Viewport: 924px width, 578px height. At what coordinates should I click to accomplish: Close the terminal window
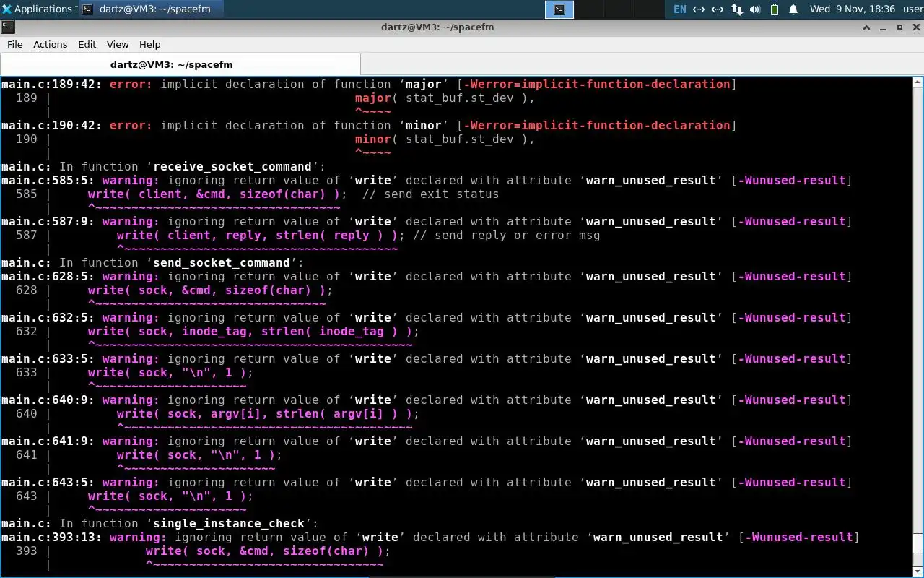(915, 27)
